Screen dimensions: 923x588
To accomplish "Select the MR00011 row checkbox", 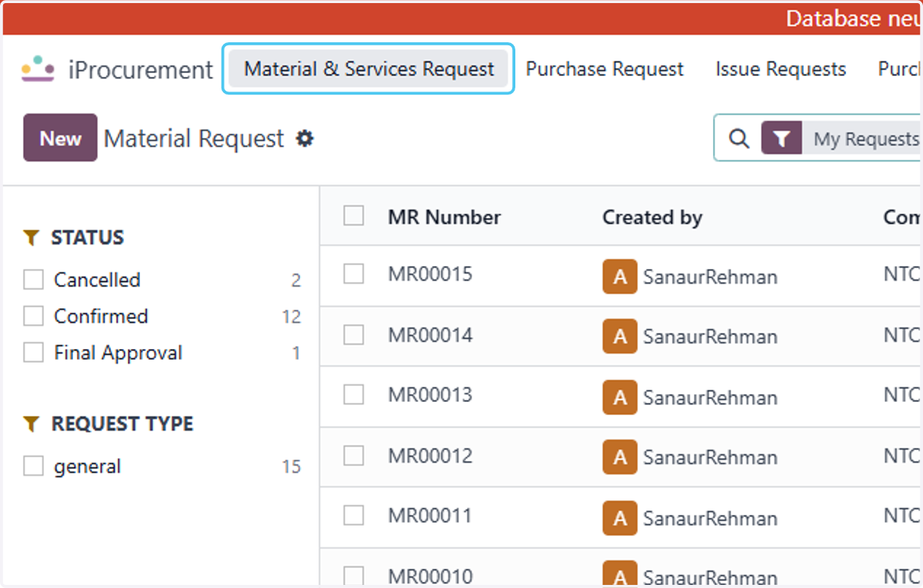I will [x=354, y=515].
